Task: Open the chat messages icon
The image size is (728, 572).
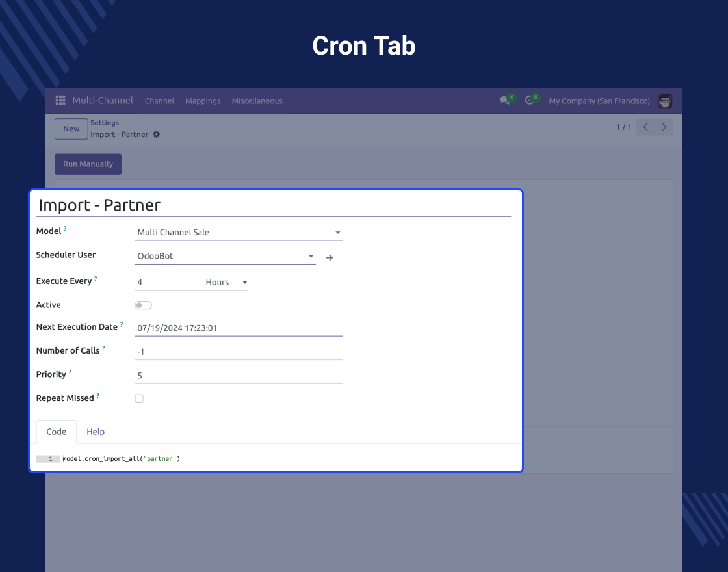Action: click(505, 100)
